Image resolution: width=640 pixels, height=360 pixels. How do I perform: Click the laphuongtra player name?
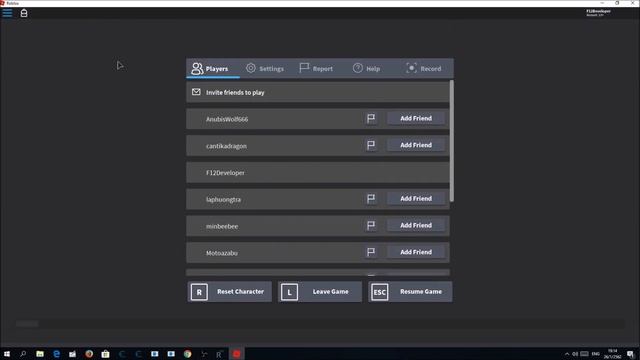tap(223, 200)
